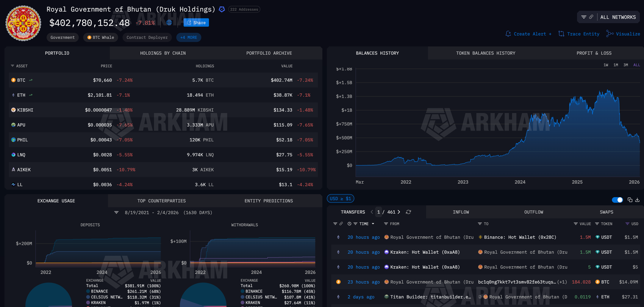
Task: Copy transfers using the copy icon
Action: pos(630,200)
